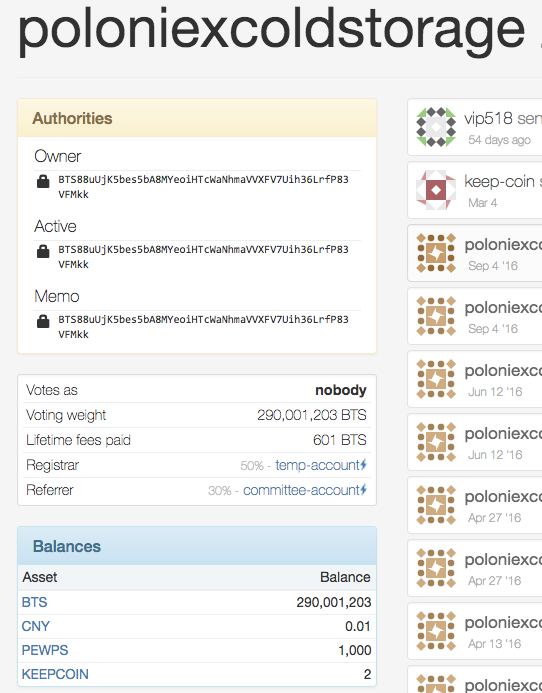Open the temp-account registrar link
Screen dimensions: 542x693
tap(317, 465)
